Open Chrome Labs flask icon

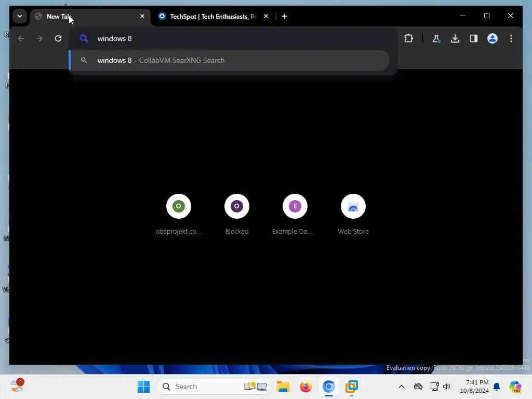pos(436,38)
